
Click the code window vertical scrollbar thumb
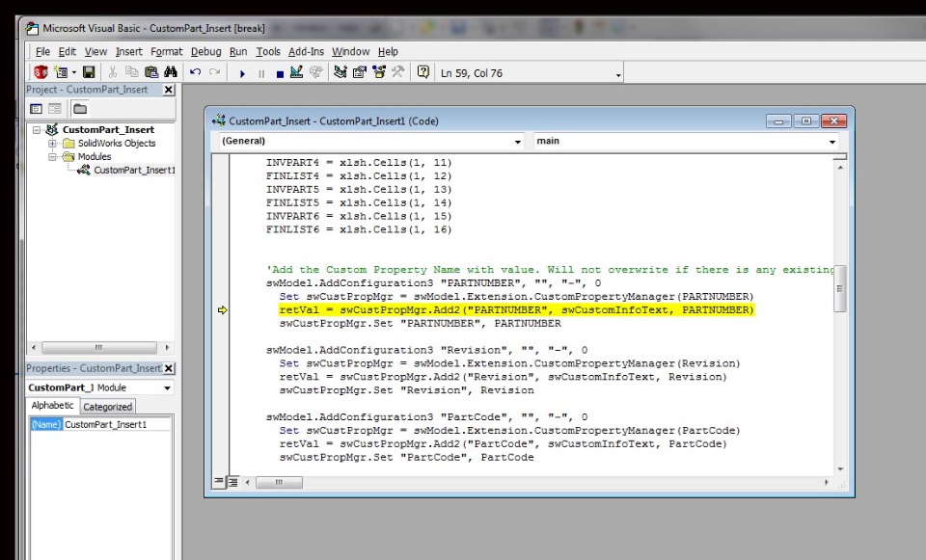click(840, 288)
